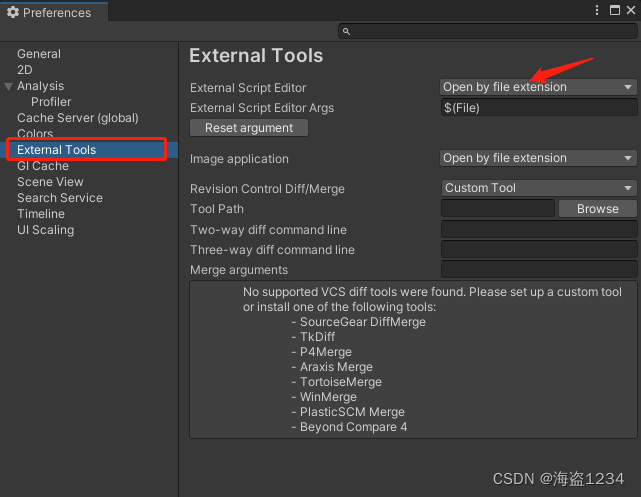Open Colors preferences
The height and width of the screenshot is (497, 641).
tap(35, 133)
